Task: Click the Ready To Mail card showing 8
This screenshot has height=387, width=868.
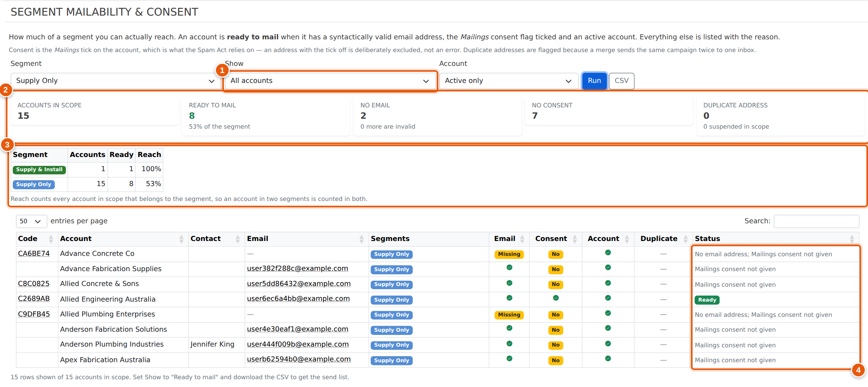Action: pos(266,117)
